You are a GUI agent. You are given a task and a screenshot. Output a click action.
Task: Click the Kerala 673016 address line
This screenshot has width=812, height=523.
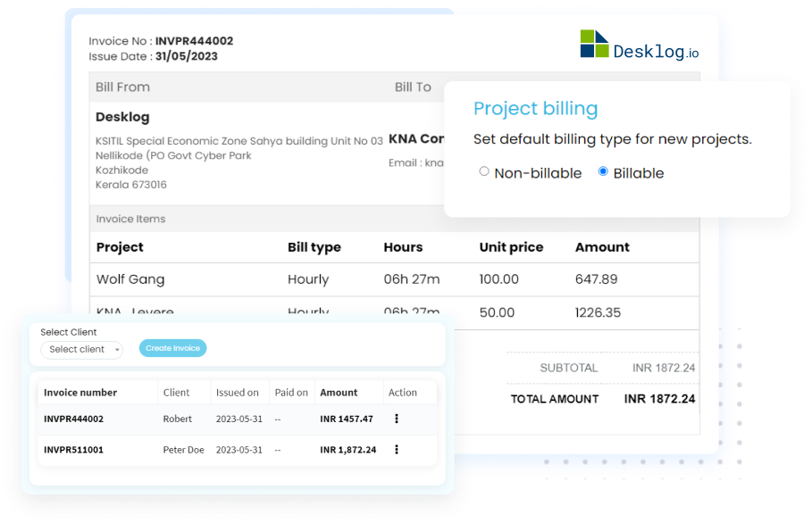coord(131,185)
